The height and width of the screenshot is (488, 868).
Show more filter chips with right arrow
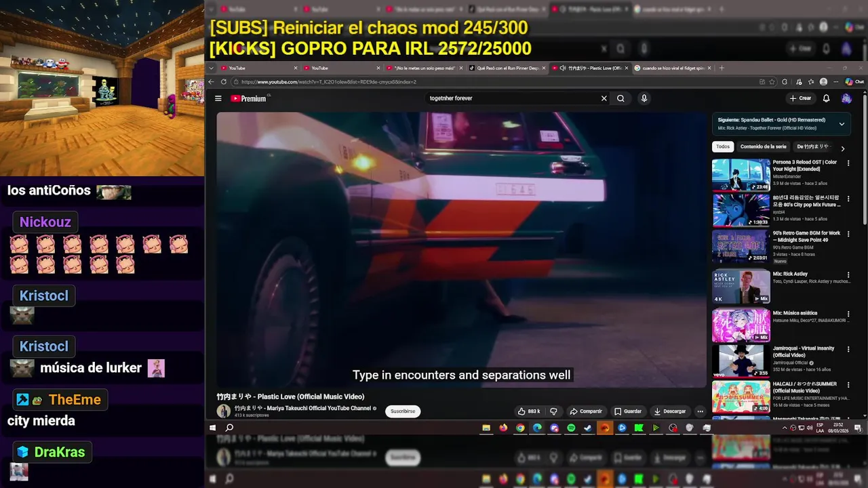coord(843,148)
